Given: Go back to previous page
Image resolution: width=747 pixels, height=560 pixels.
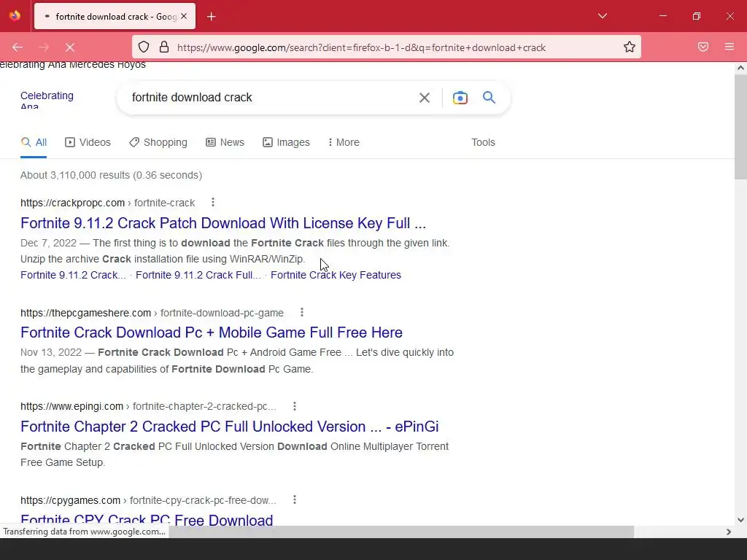Looking at the screenshot, I should pos(18,47).
